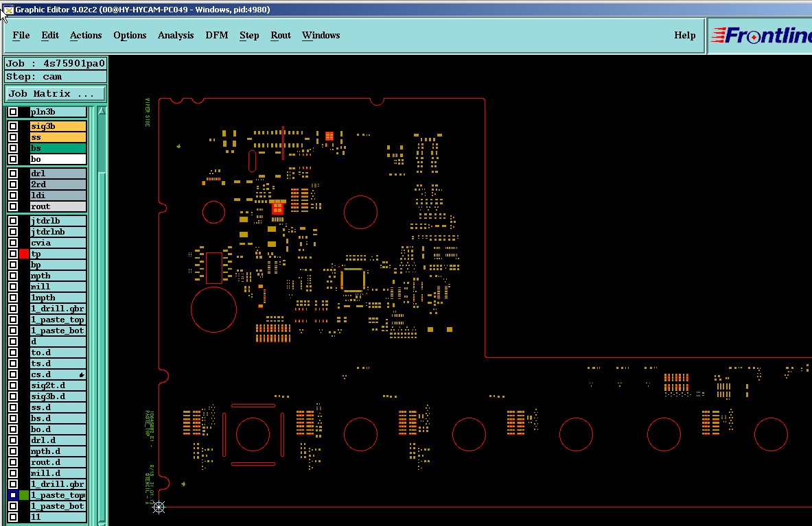Select the sig2t.d layer name
The width and height of the screenshot is (812, 526).
[x=58, y=385]
